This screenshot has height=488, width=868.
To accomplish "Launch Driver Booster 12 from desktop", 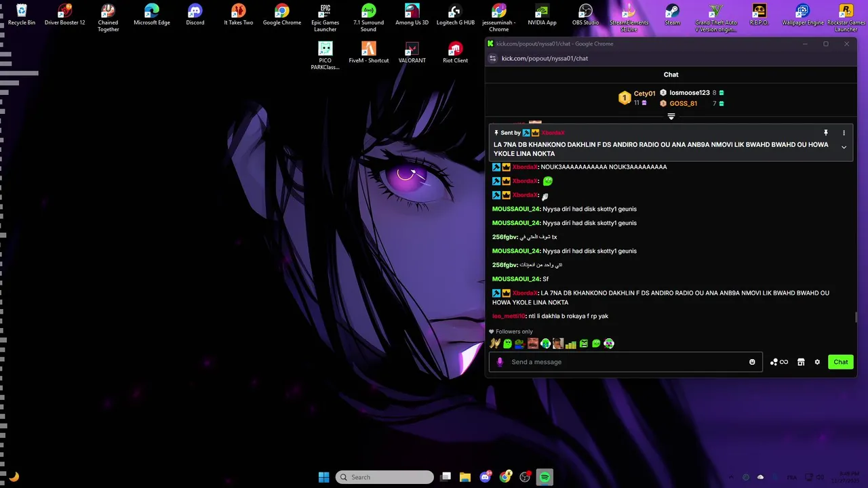I will click(65, 15).
